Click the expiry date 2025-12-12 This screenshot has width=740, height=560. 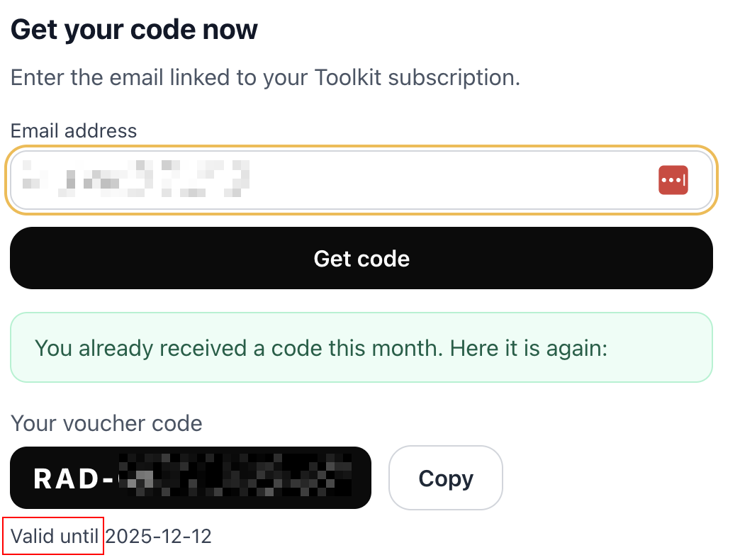click(x=159, y=536)
